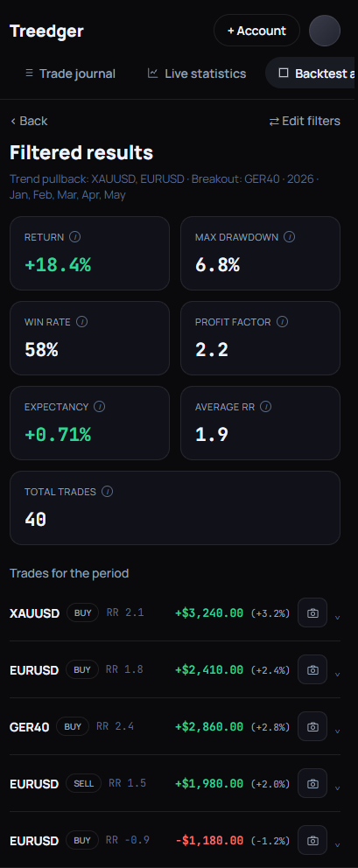Open screenshot for EURUSD sell trade

tap(312, 783)
